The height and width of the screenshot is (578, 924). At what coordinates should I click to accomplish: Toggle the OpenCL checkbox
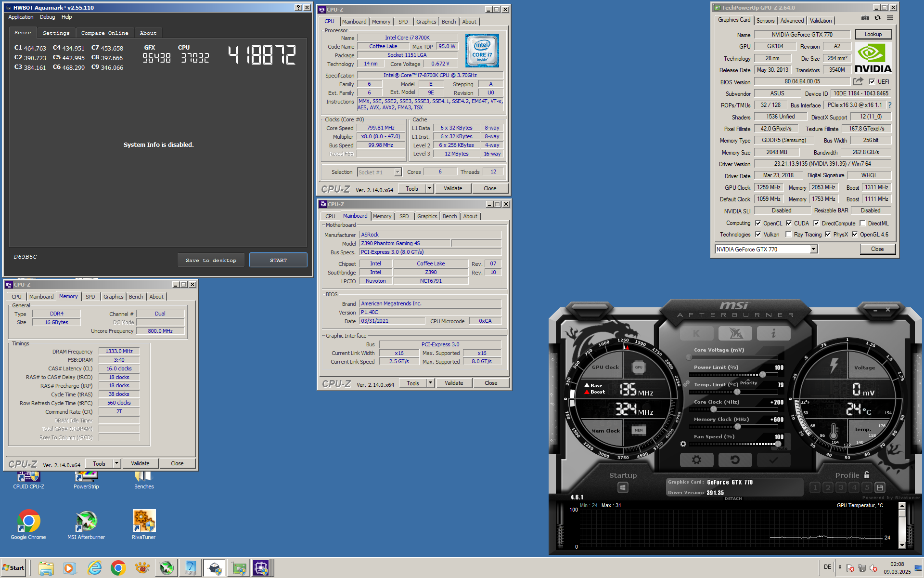tap(758, 223)
